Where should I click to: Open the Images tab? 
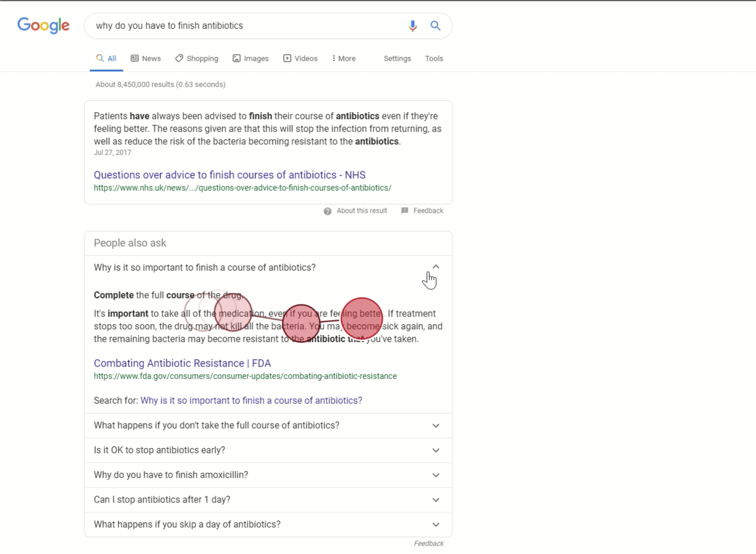coord(251,58)
